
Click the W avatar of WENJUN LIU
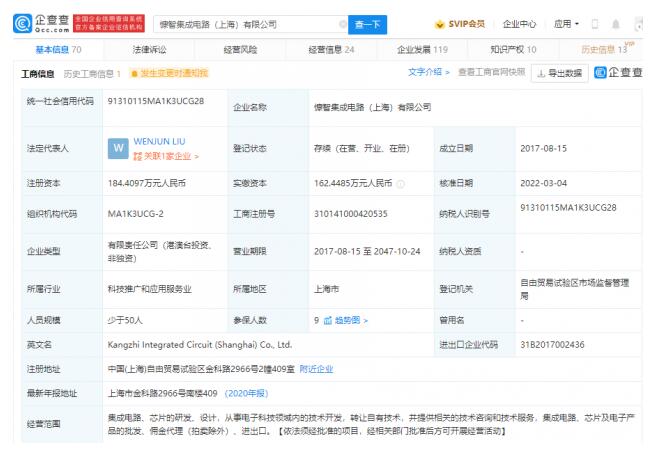(118, 148)
